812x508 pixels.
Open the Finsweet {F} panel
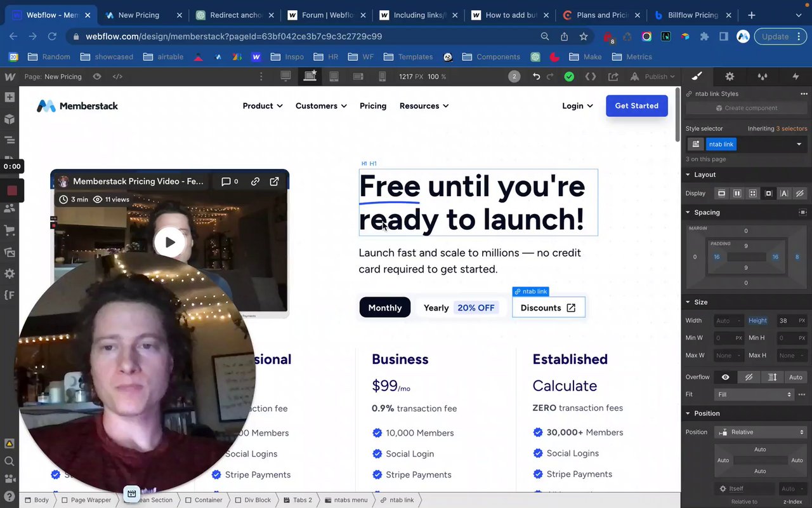[x=10, y=295]
